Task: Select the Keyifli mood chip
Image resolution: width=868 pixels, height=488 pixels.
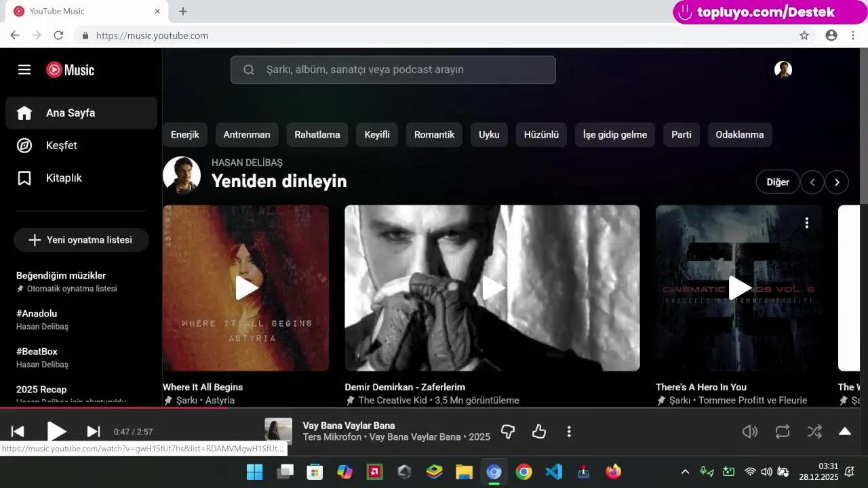Action: [377, 135]
